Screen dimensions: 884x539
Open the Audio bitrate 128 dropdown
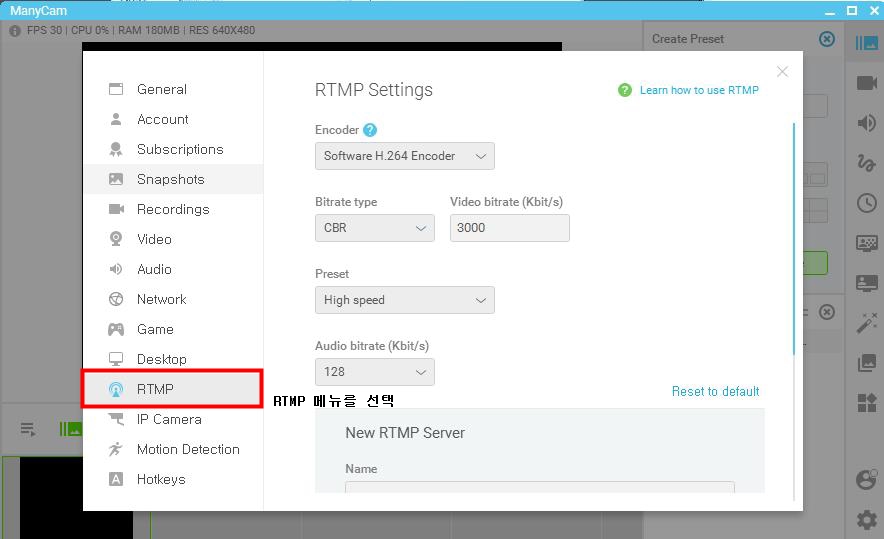(375, 372)
